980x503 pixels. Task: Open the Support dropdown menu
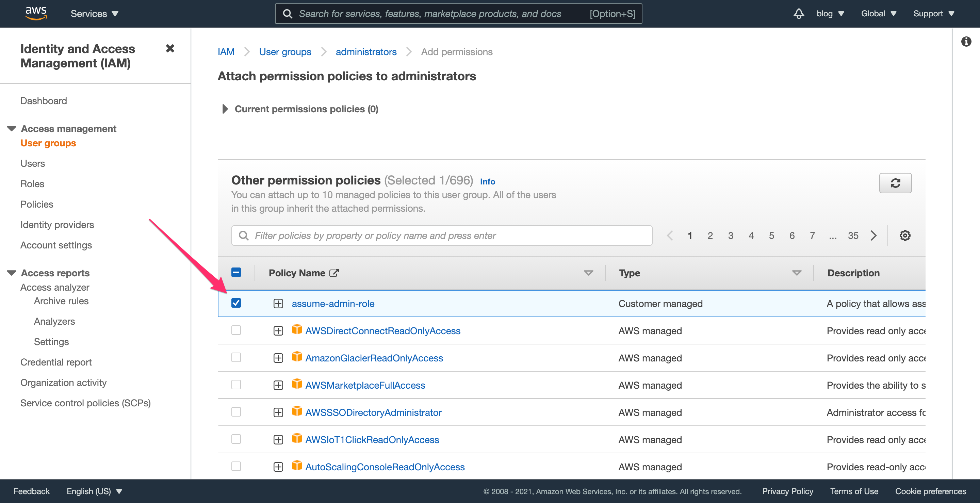click(934, 14)
